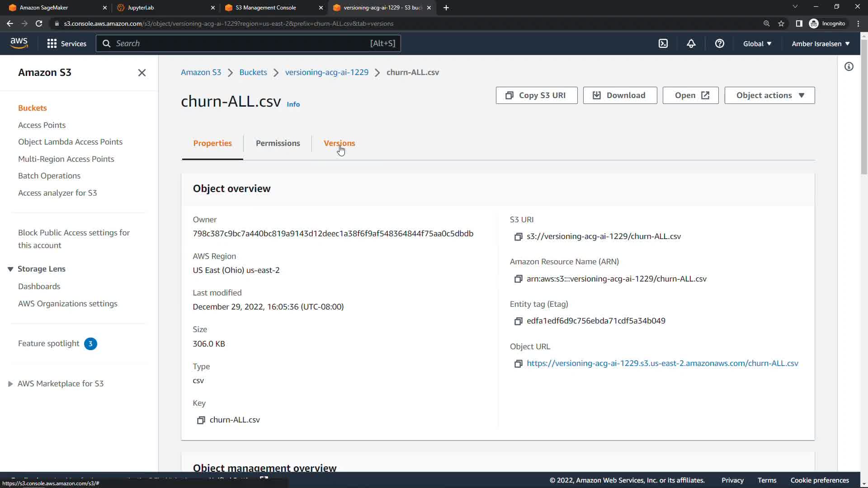Open the Global region dropdown
This screenshot has width=868, height=488.
757,44
